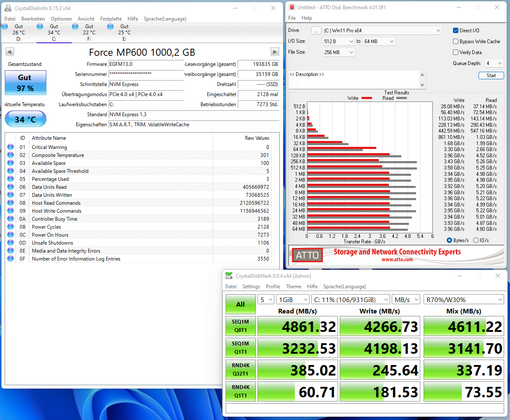Viewport: 510px width, 420px height.
Task: Click the 34 °C temperature indicator
Action: [25, 119]
